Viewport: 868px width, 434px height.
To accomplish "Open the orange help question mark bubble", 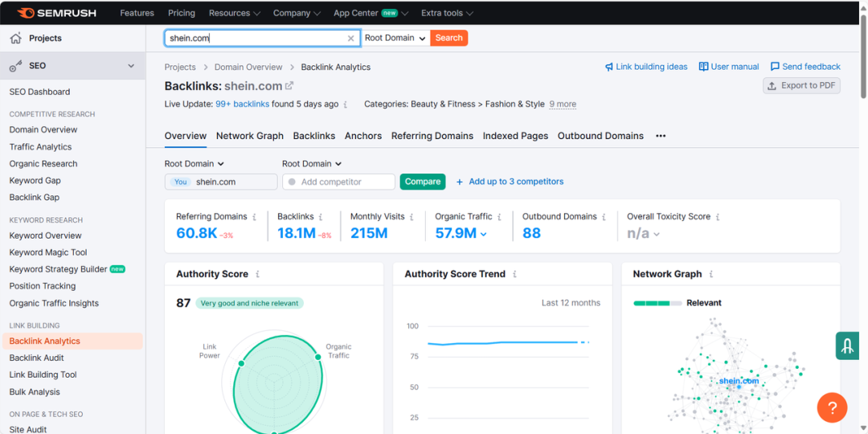I will coord(832,408).
